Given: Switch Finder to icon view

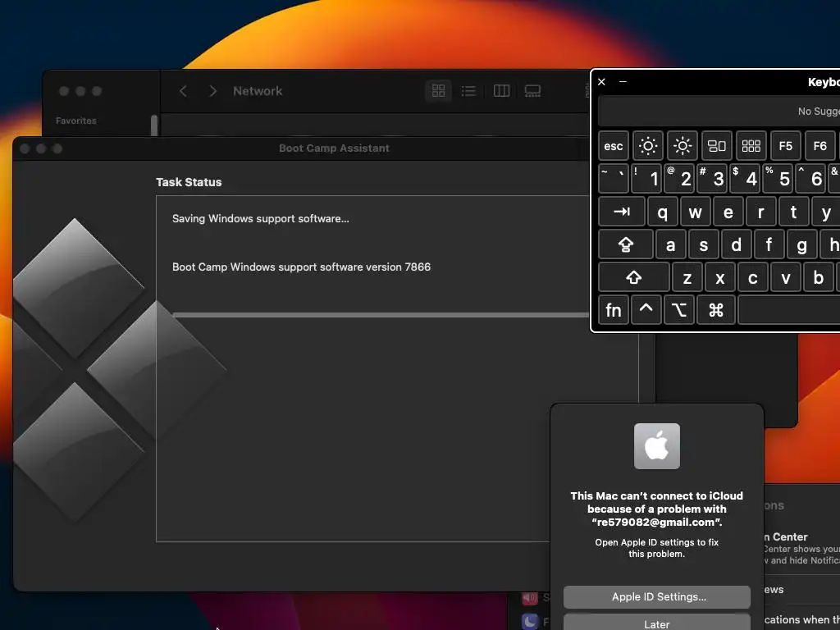Looking at the screenshot, I should pos(438,91).
